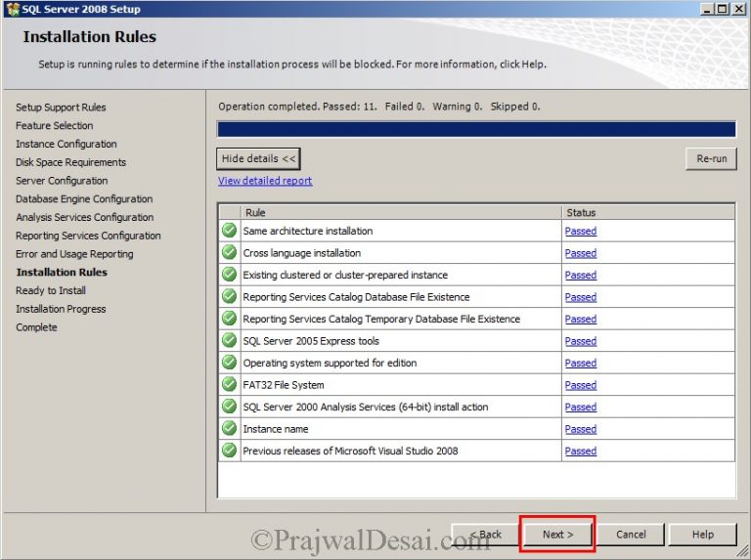Viewport: 751px width, 560px height.
Task: Maximize the SQL Server 2008 Setup window
Action: pos(723,9)
